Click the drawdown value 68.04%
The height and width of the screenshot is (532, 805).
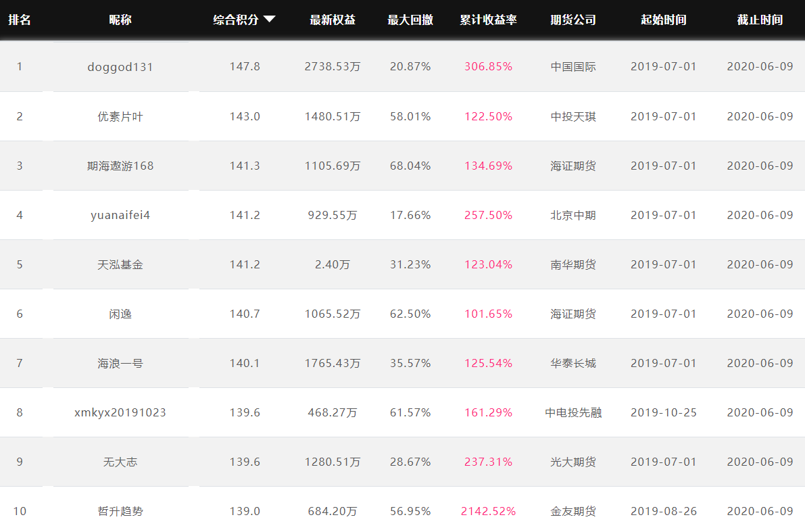coord(410,166)
